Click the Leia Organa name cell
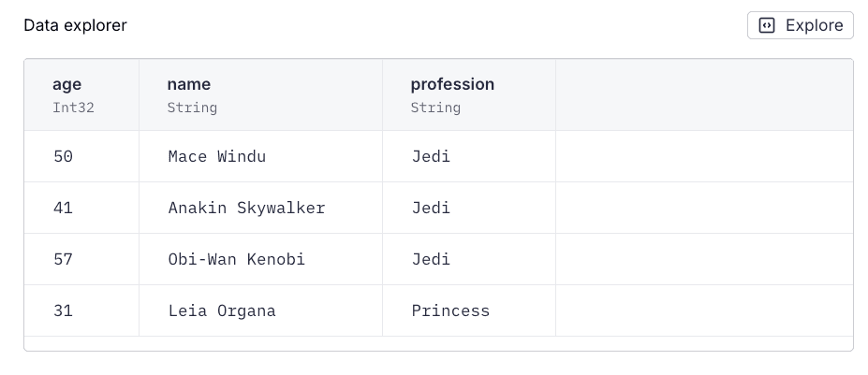This screenshot has width=868, height=375. (222, 310)
